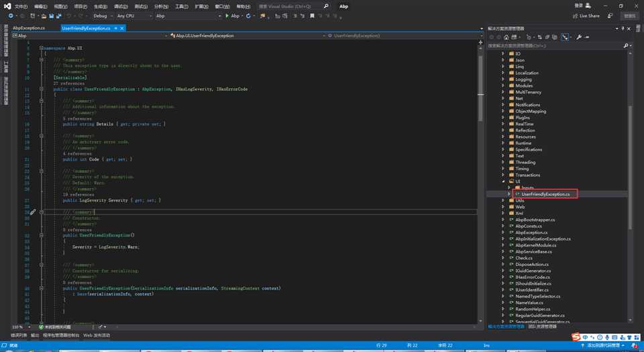This screenshot has height=352, width=644.
Task: Select Check.cs file in tree
Action: [x=524, y=258]
